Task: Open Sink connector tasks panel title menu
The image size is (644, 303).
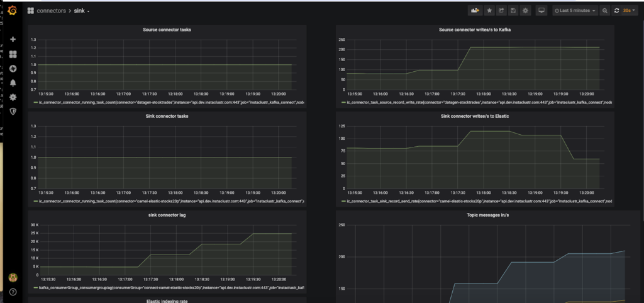Action: (167, 116)
